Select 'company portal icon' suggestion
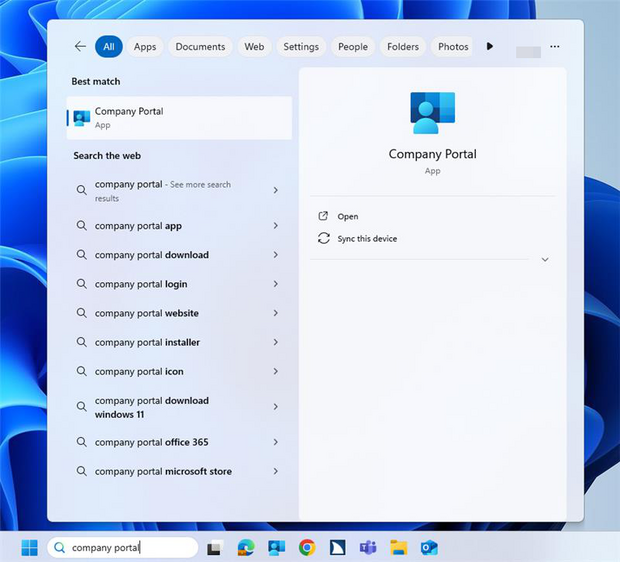This screenshot has width=620, height=562. pos(179,371)
